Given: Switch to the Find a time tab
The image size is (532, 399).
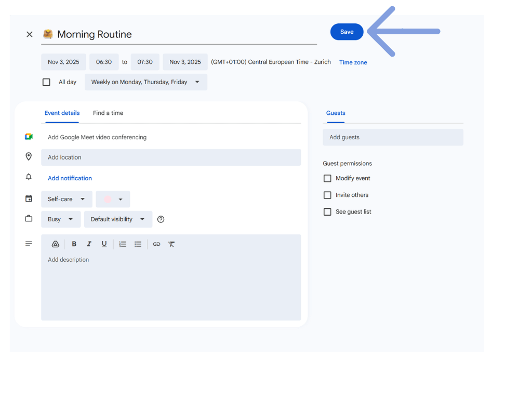Looking at the screenshot, I should pyautogui.click(x=108, y=113).
